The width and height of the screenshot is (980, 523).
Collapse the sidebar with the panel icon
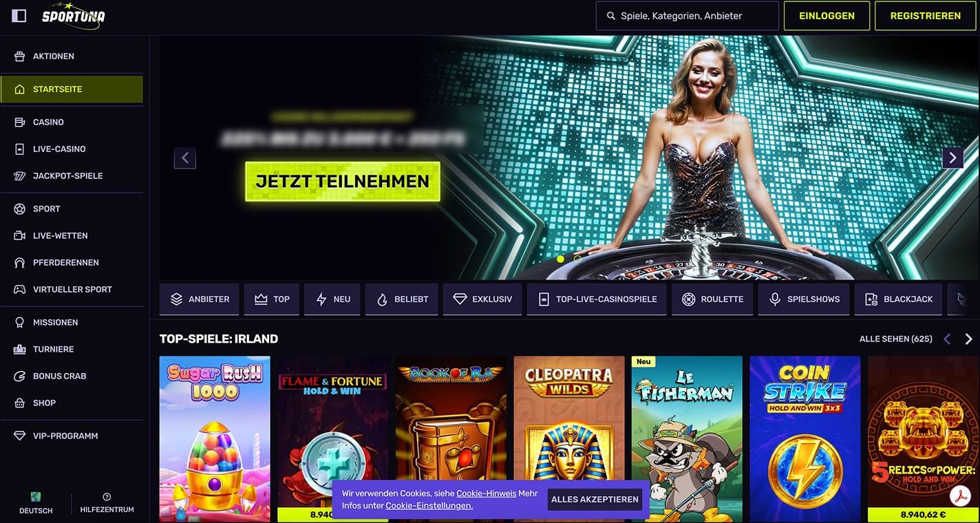click(19, 16)
